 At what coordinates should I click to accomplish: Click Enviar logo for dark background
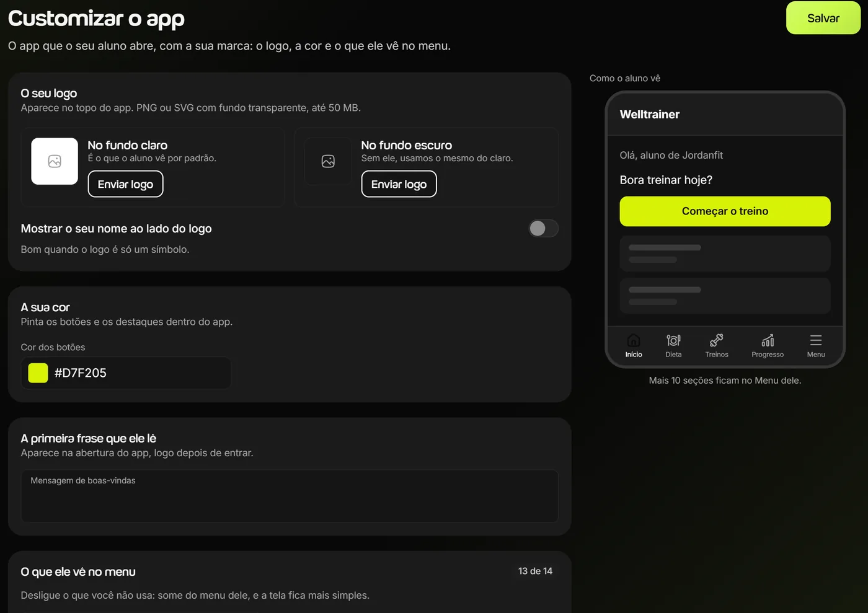point(399,184)
